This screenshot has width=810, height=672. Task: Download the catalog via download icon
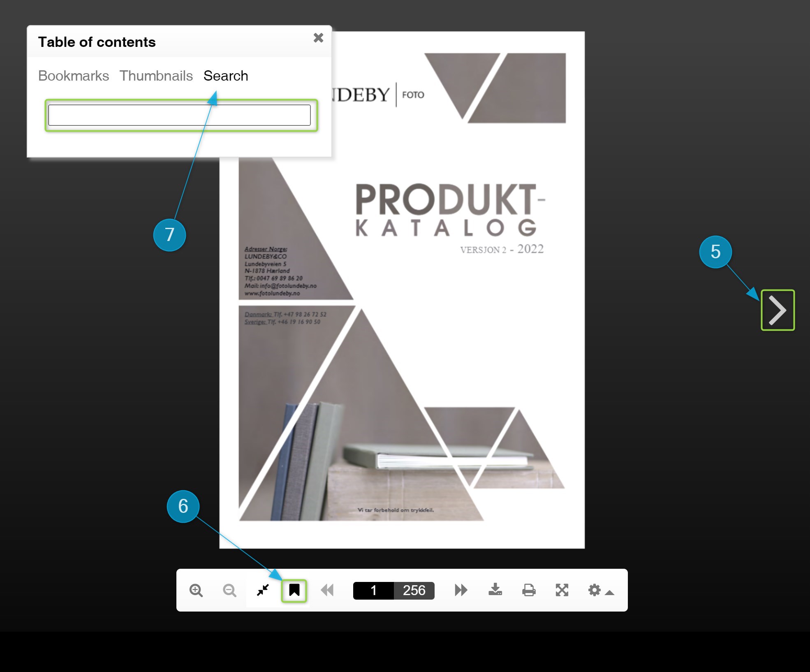click(495, 590)
